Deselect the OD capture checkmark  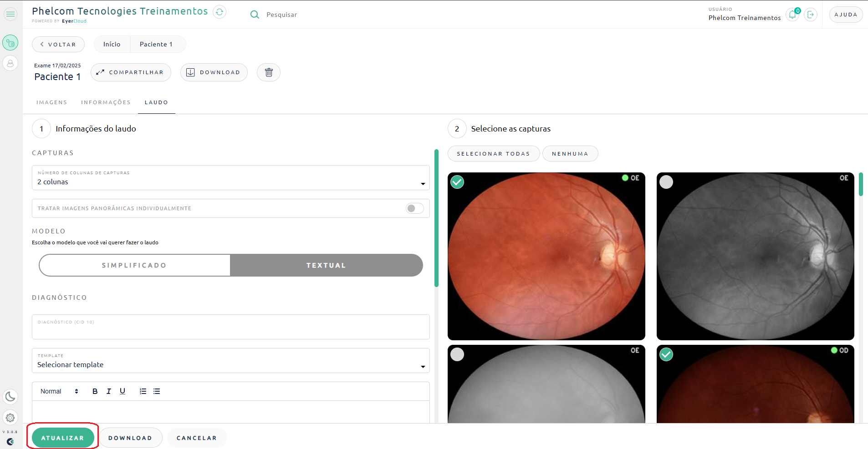(666, 354)
